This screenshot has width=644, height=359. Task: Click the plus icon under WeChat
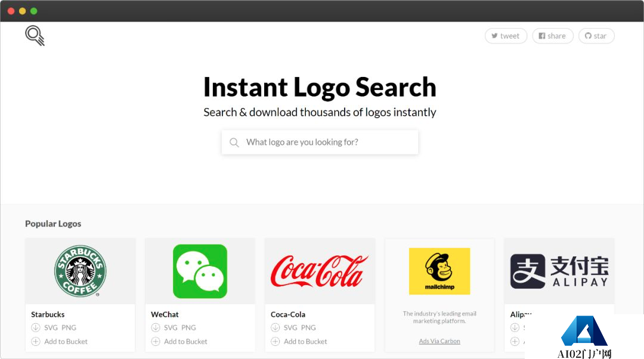(x=156, y=341)
